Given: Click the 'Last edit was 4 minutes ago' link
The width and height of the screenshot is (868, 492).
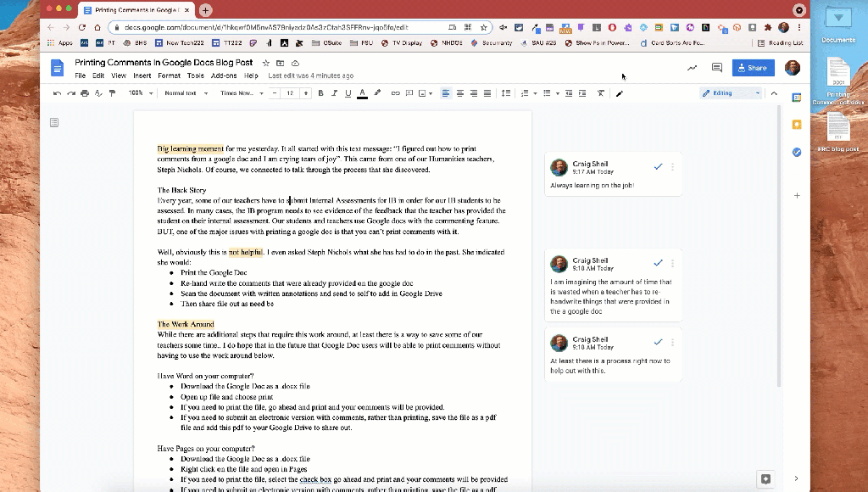Looking at the screenshot, I should [x=310, y=75].
